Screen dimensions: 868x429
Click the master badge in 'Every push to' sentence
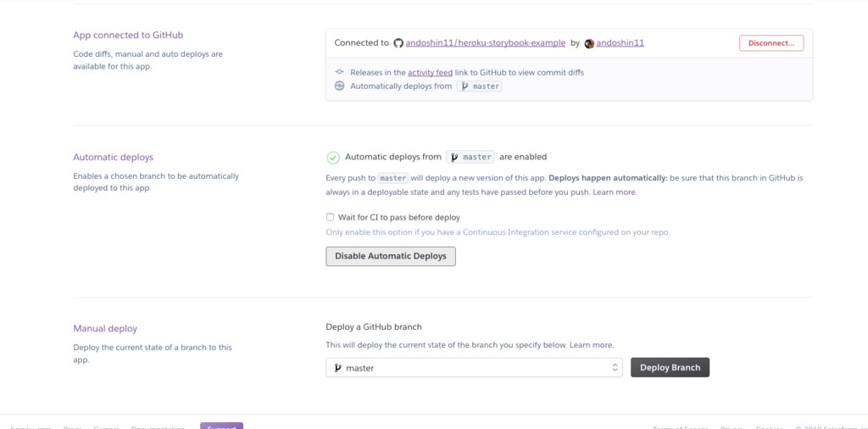pyautogui.click(x=393, y=178)
